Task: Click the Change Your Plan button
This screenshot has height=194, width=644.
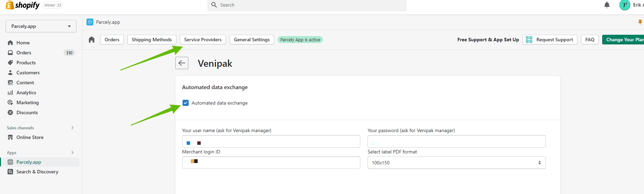Action: coord(624,40)
